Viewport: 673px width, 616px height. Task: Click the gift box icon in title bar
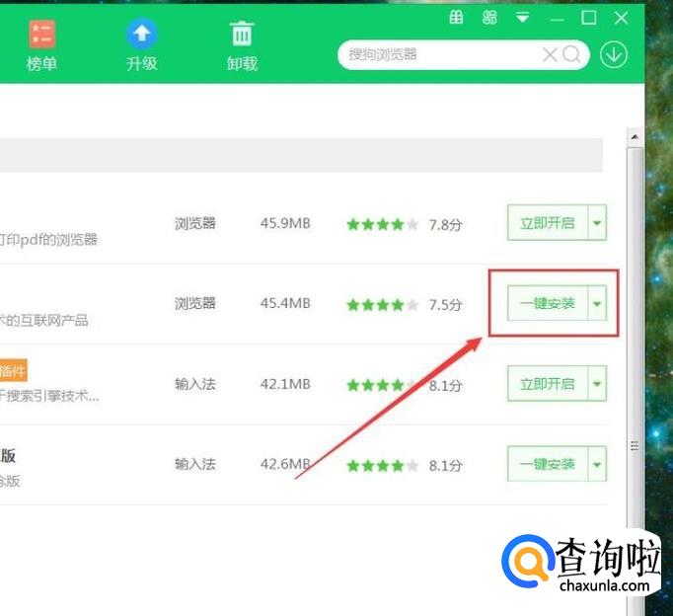456,18
